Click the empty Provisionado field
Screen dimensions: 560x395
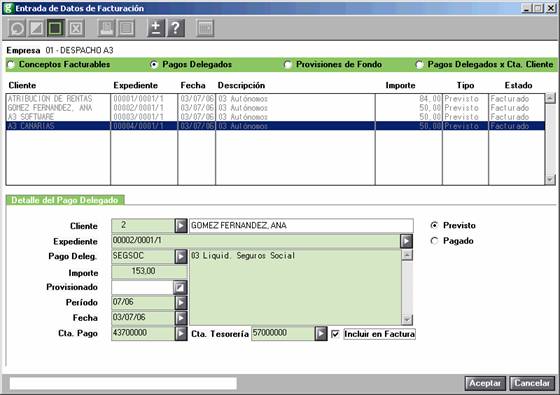point(142,287)
